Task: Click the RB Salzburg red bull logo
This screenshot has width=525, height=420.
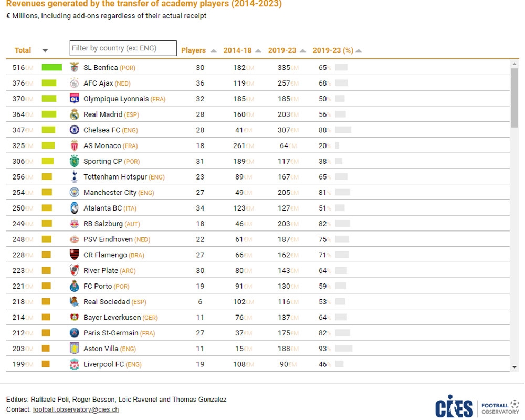Action: click(75, 224)
